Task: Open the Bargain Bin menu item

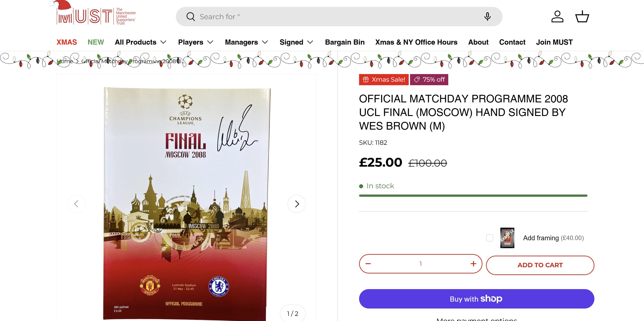Action: 345,42
